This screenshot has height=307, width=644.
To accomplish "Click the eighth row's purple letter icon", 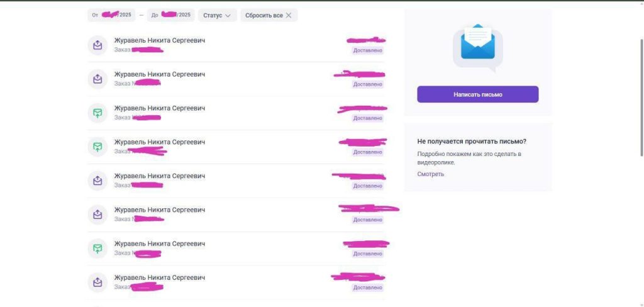I will point(97,282).
